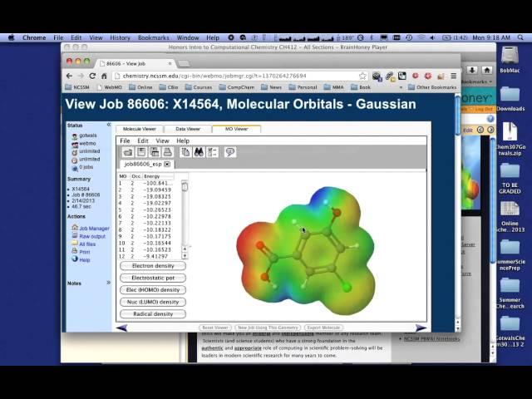The height and width of the screenshot is (399, 532).
Task: Click the Electron density button
Action: [153, 266]
